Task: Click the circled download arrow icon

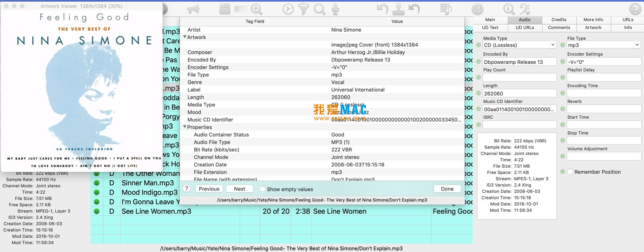Action: 509,9
